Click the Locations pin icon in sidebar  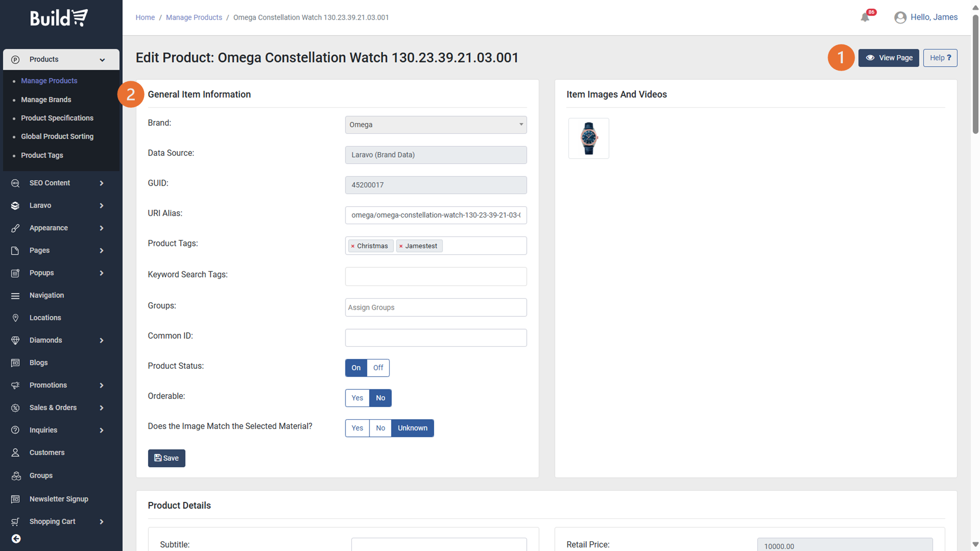(x=15, y=318)
